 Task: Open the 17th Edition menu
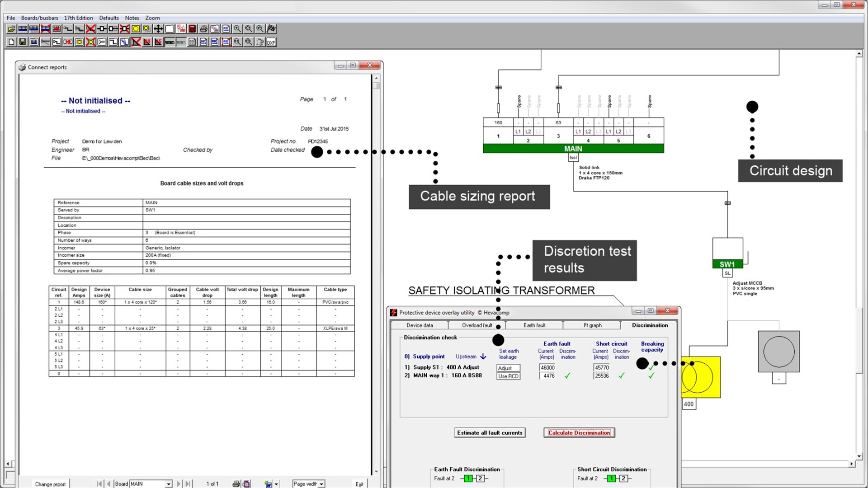point(78,18)
